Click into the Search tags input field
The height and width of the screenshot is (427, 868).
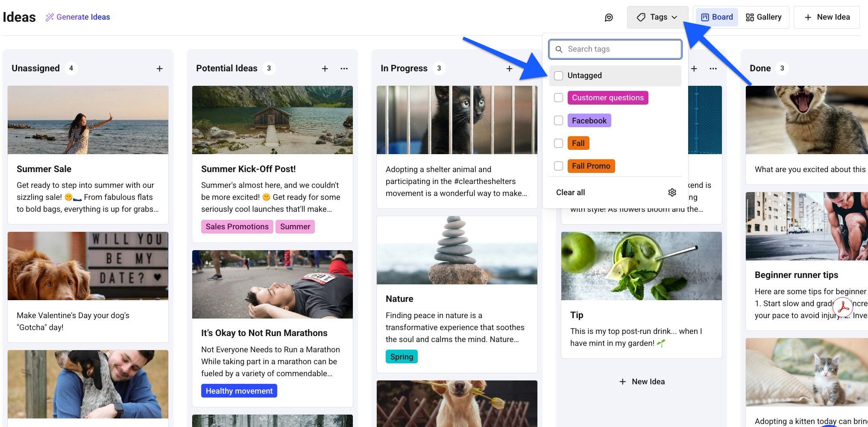coord(615,49)
